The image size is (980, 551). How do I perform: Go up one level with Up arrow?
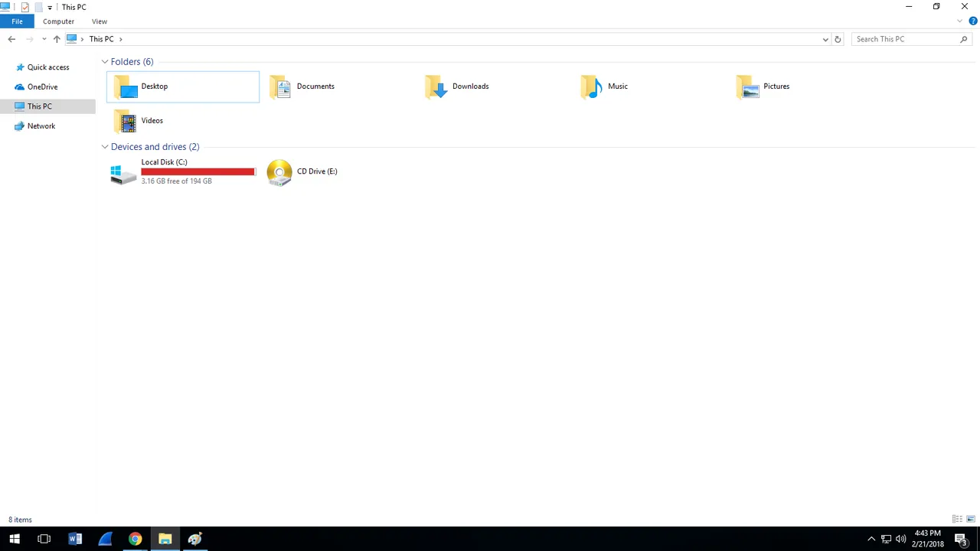(x=57, y=39)
